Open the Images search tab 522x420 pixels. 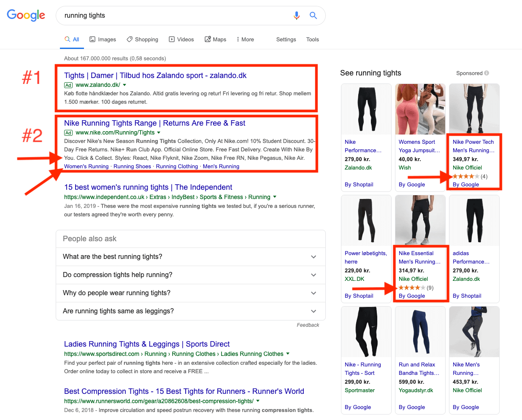[103, 39]
